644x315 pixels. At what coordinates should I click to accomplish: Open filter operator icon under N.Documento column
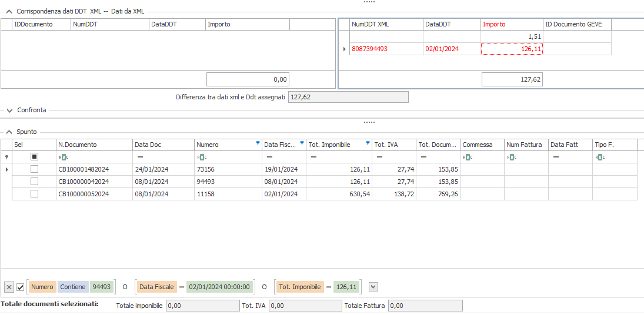[x=62, y=157]
